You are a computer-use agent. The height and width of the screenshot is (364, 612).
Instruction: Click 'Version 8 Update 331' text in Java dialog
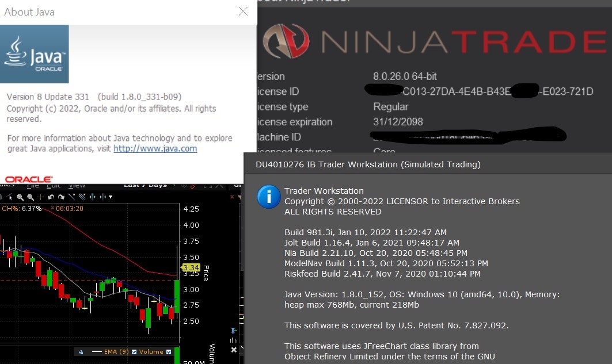pos(48,97)
